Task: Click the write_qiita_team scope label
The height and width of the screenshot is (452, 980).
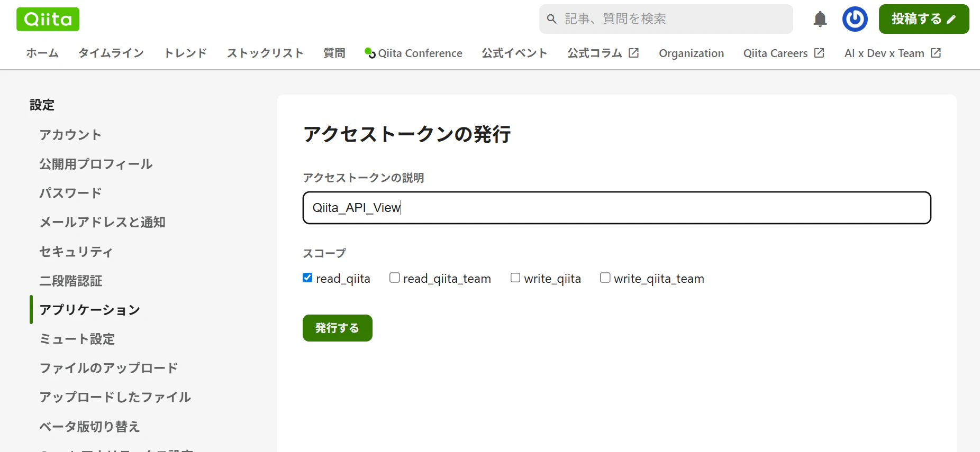Action: (x=659, y=279)
